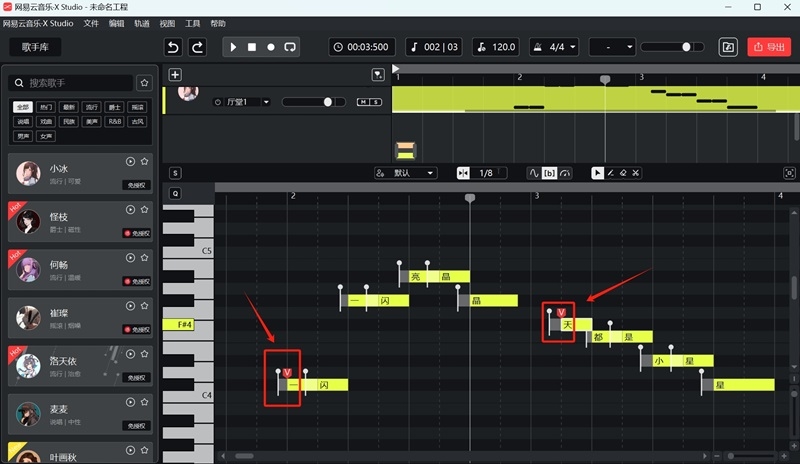
Task: Redo the last undone action
Action: point(197,47)
